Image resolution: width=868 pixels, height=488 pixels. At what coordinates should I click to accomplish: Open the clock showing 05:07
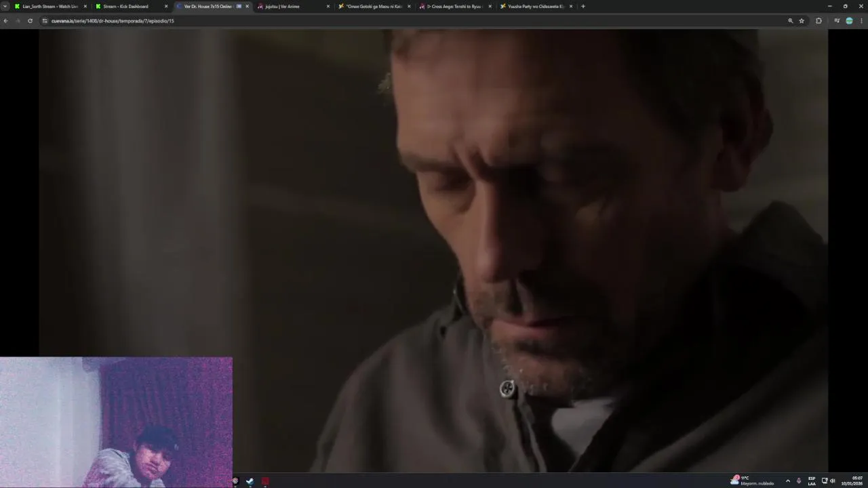pyautogui.click(x=852, y=481)
